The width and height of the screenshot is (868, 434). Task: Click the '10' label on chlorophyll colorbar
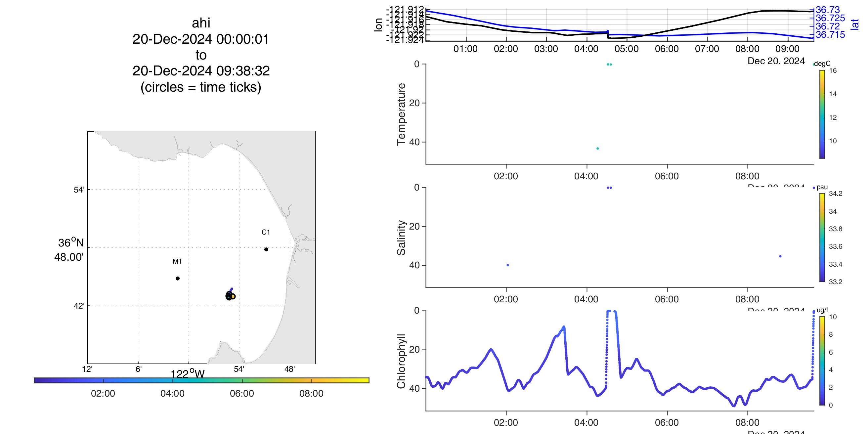coord(833,317)
